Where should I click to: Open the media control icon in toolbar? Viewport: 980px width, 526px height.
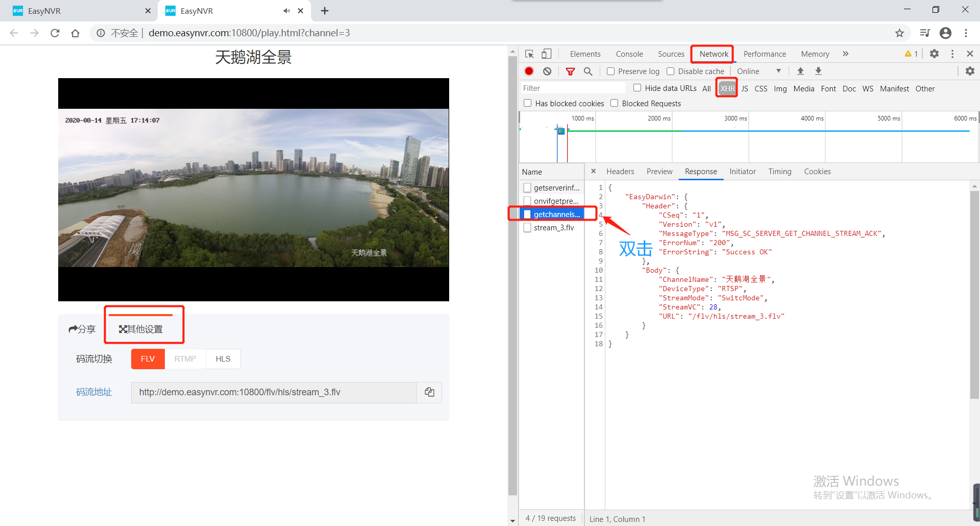point(924,33)
